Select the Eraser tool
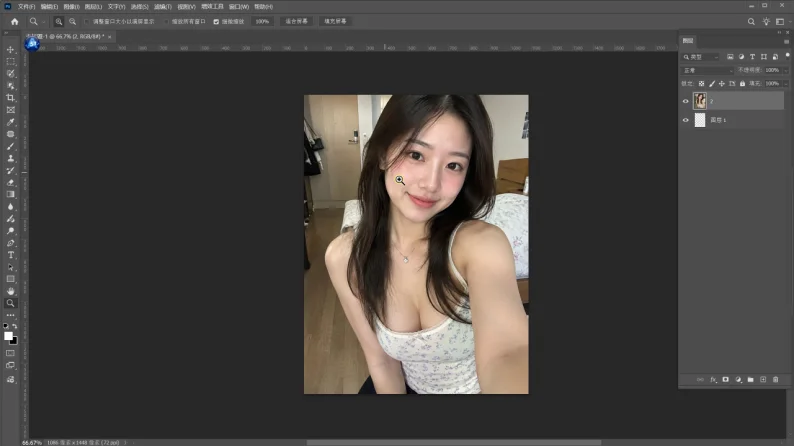This screenshot has width=794, height=447. [11, 183]
